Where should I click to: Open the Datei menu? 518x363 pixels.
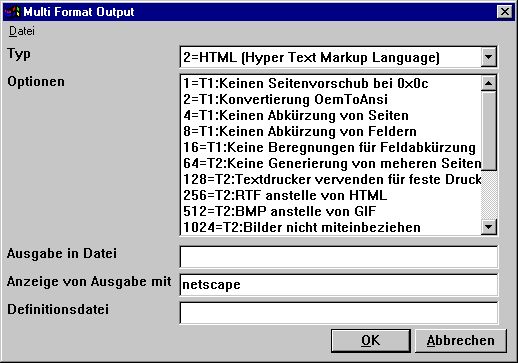(x=22, y=31)
